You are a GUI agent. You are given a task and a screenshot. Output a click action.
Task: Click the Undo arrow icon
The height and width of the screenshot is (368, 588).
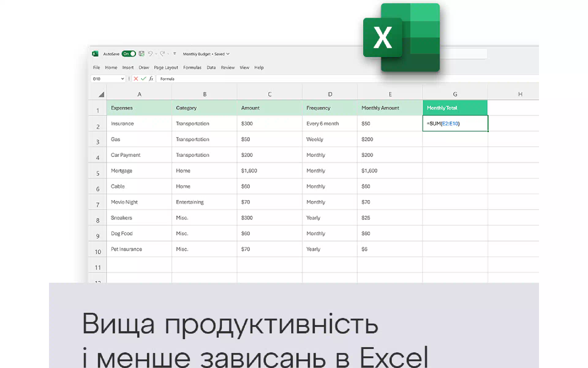click(150, 54)
